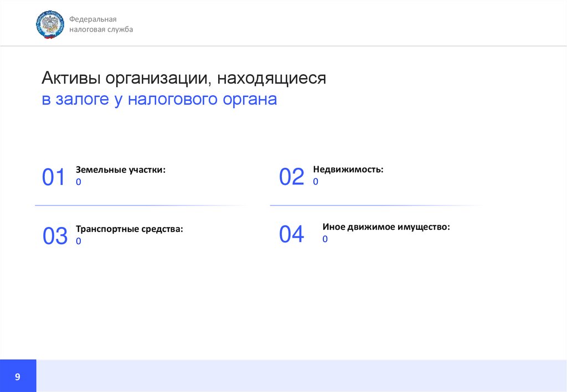Click the number '01' marker
Screen dimensions: 567x392
coord(54,177)
